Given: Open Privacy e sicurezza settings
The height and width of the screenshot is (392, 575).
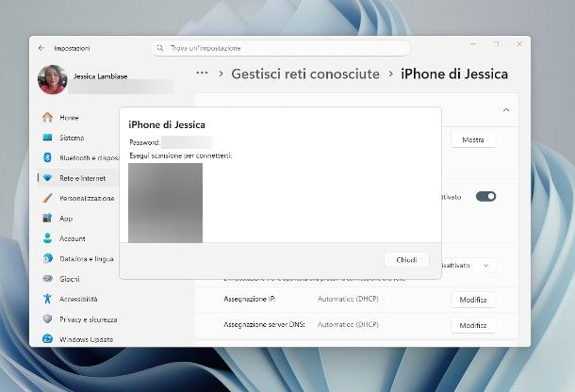Looking at the screenshot, I should pos(89,319).
